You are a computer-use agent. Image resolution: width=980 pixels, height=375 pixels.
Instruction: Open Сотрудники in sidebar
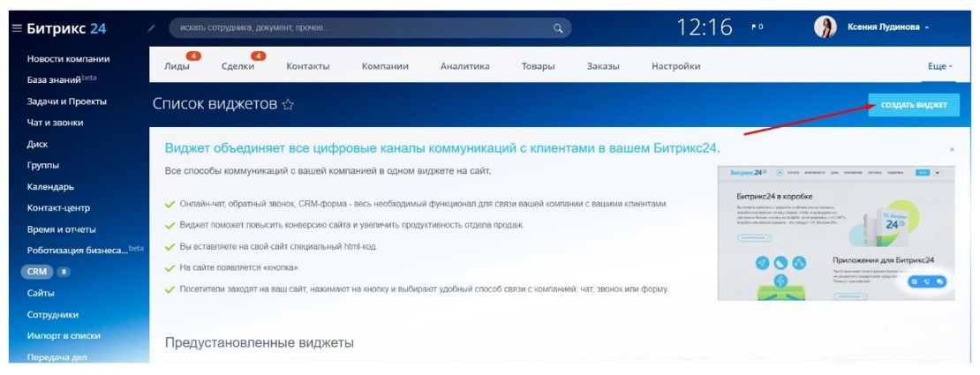click(52, 314)
